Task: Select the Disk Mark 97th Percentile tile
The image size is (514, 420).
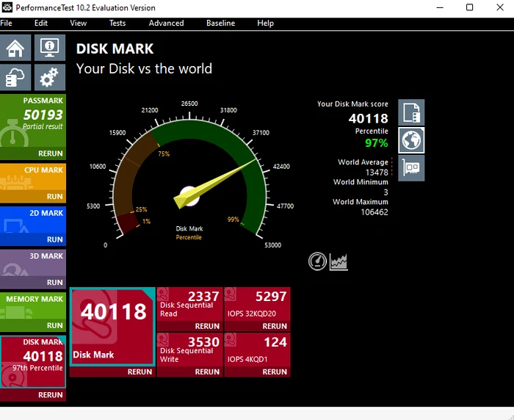Action: [33, 362]
